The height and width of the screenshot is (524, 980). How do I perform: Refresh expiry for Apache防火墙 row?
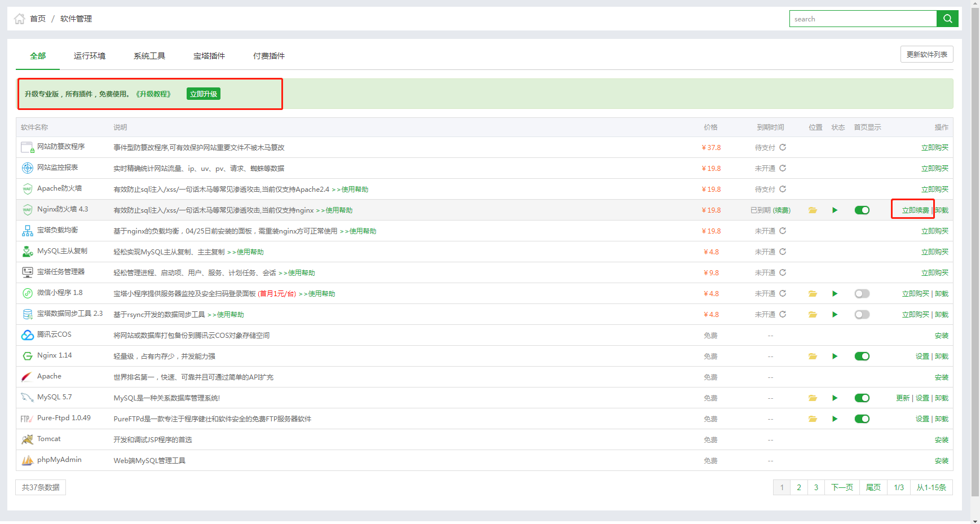click(x=783, y=189)
